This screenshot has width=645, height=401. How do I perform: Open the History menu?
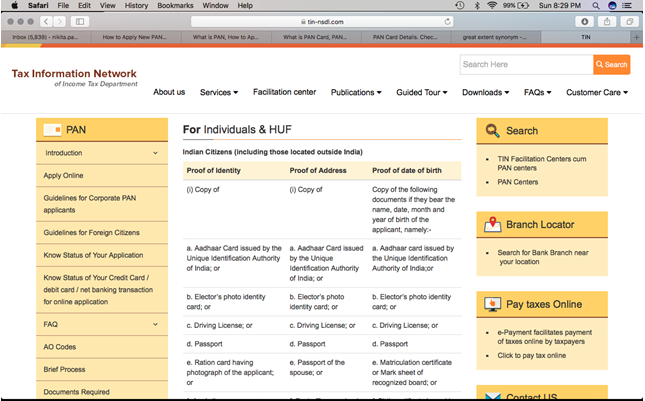(136, 5)
